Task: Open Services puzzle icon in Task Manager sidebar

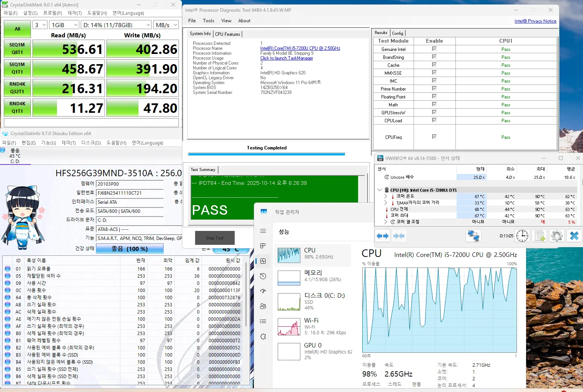Action: point(263,337)
